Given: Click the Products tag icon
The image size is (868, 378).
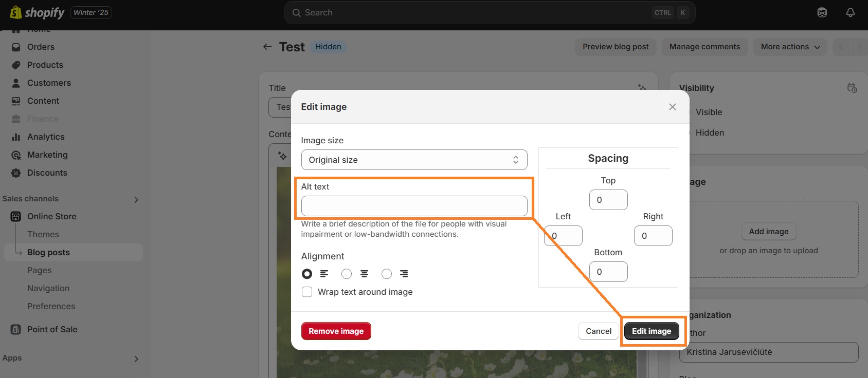Looking at the screenshot, I should pos(16,65).
